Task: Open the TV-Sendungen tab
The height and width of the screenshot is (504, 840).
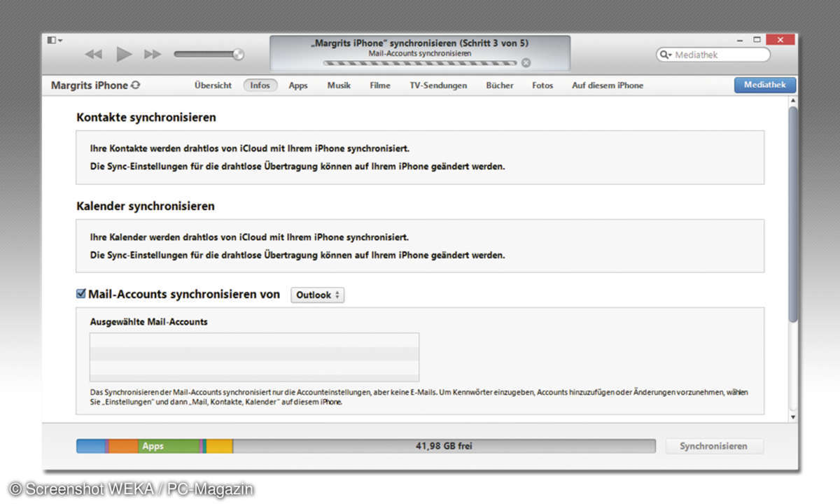Action: pos(438,85)
